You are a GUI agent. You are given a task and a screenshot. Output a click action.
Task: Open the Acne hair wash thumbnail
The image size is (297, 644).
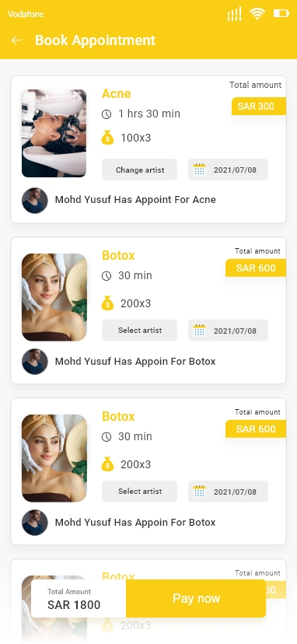[x=54, y=134]
